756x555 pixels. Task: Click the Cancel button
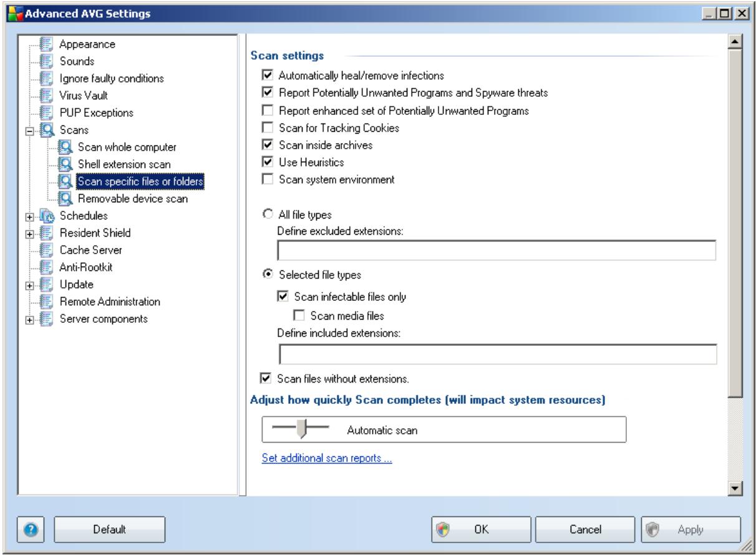pos(585,529)
